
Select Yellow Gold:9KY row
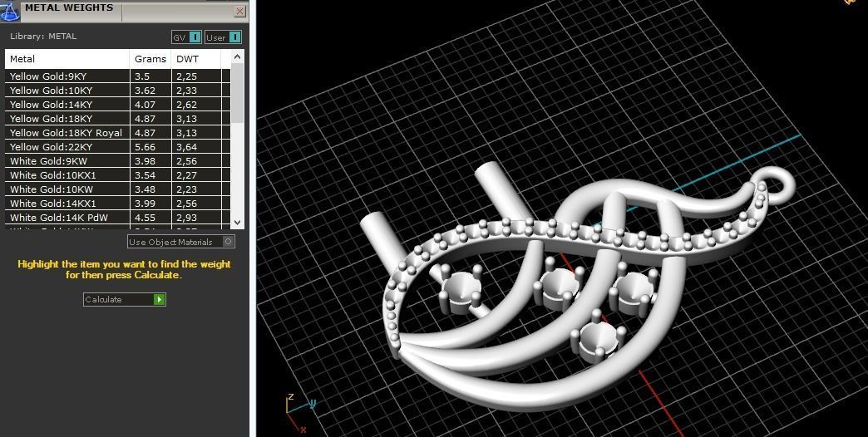[117, 76]
